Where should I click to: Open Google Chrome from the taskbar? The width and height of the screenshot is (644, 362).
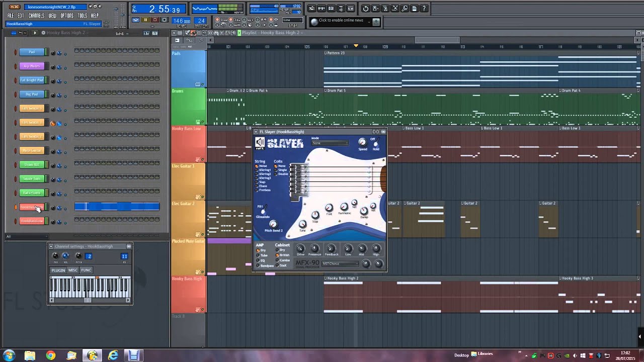pyautogui.click(x=50, y=355)
